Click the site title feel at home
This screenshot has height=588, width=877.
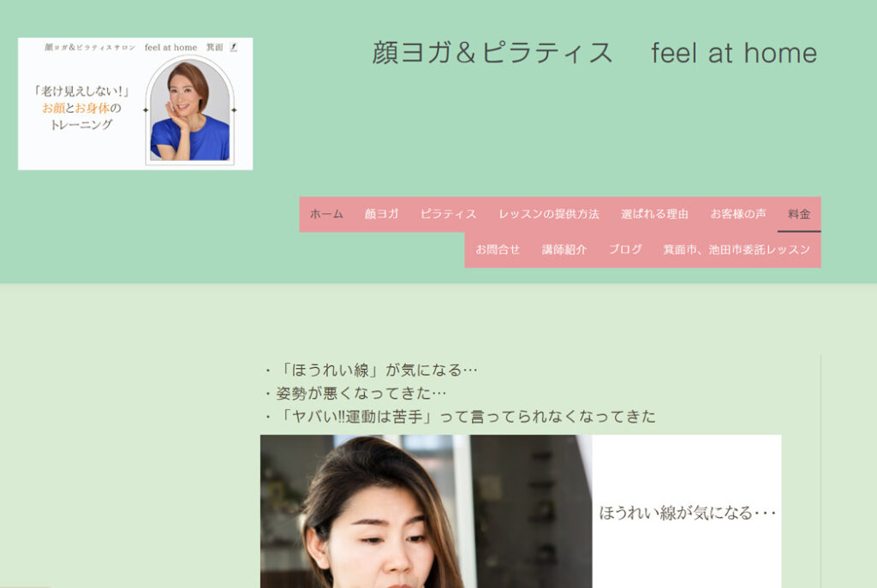(x=594, y=53)
